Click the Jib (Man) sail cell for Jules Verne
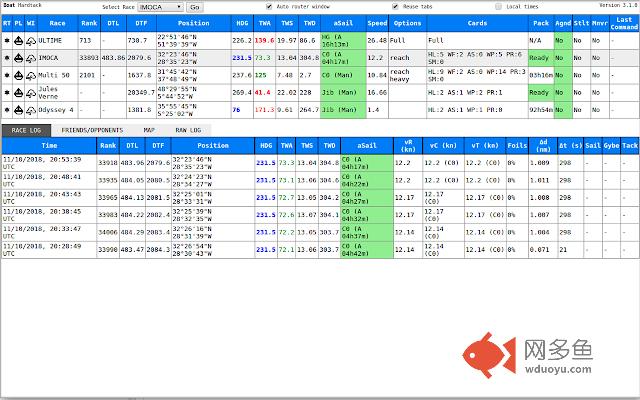This screenshot has height=400, width=640. [343, 93]
